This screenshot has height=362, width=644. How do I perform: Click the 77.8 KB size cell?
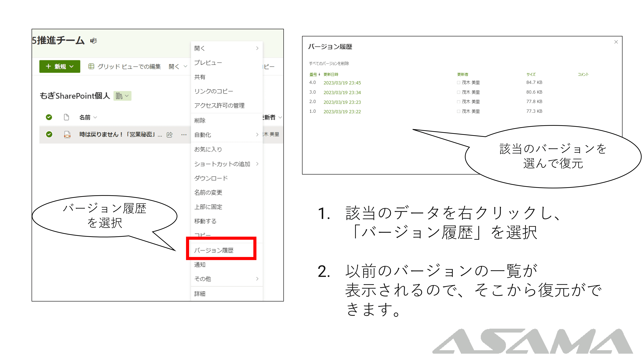pos(534,102)
